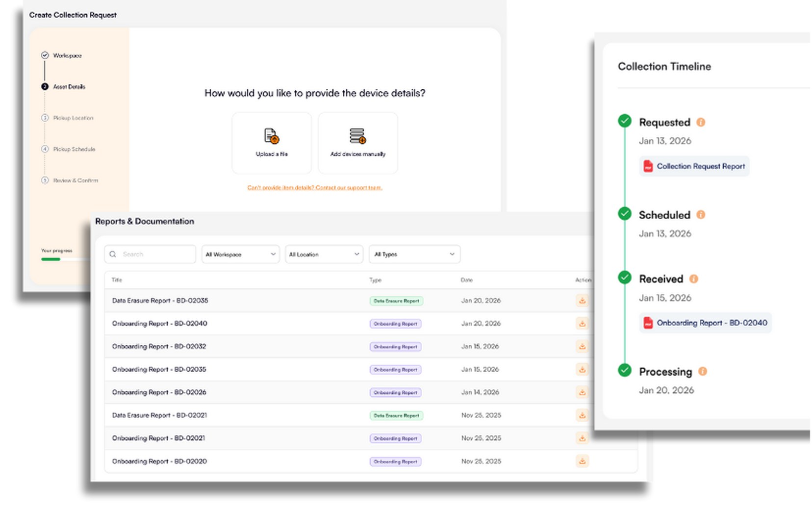Download Onboarding Report BD-02040 row
Viewport: 812px width, 509px height.
[x=582, y=324]
